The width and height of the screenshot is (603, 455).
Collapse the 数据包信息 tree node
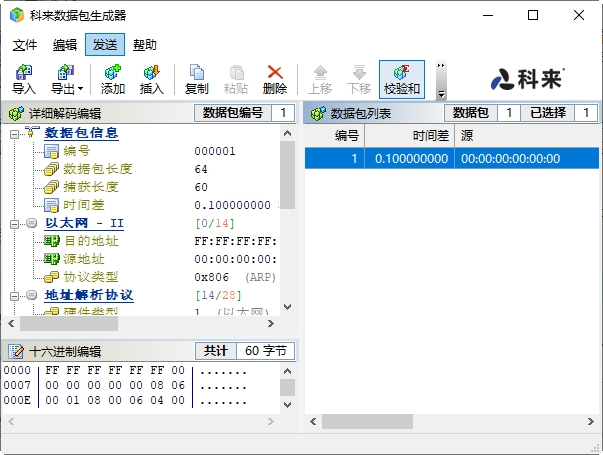(16, 133)
